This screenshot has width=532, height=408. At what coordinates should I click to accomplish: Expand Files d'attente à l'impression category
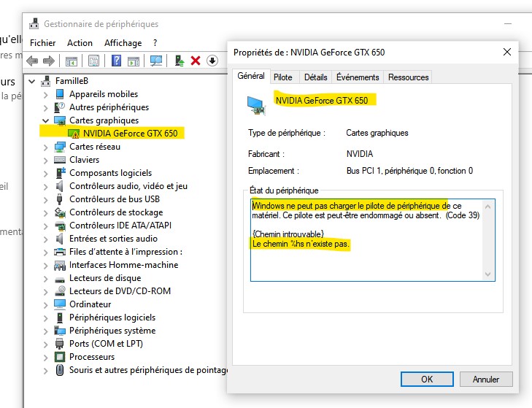point(45,253)
